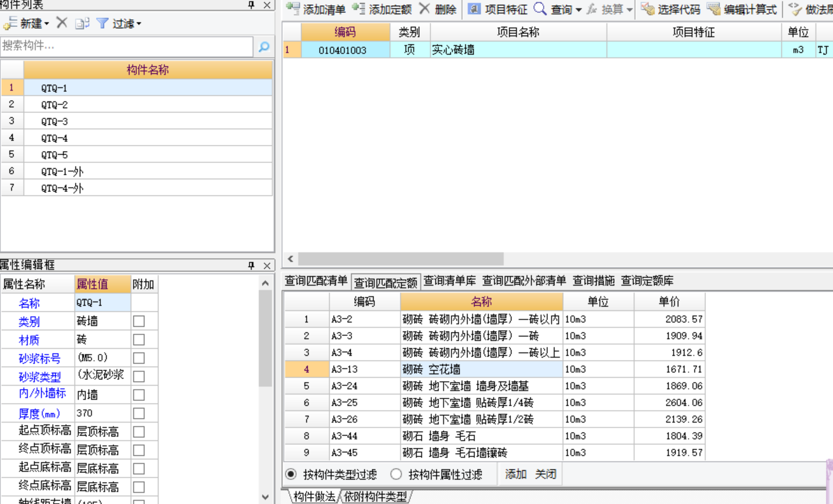Delete component with the X icon in component list
This screenshot has width=833, height=504.
pyautogui.click(x=61, y=23)
